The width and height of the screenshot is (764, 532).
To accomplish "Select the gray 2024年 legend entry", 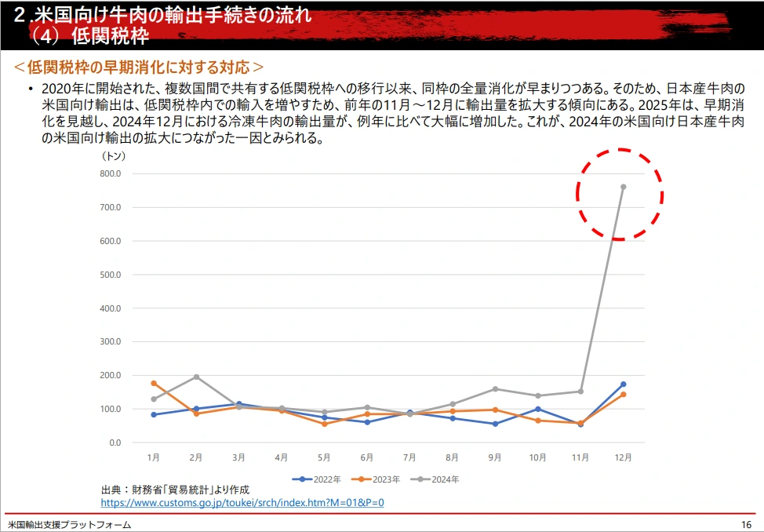I will (x=441, y=476).
